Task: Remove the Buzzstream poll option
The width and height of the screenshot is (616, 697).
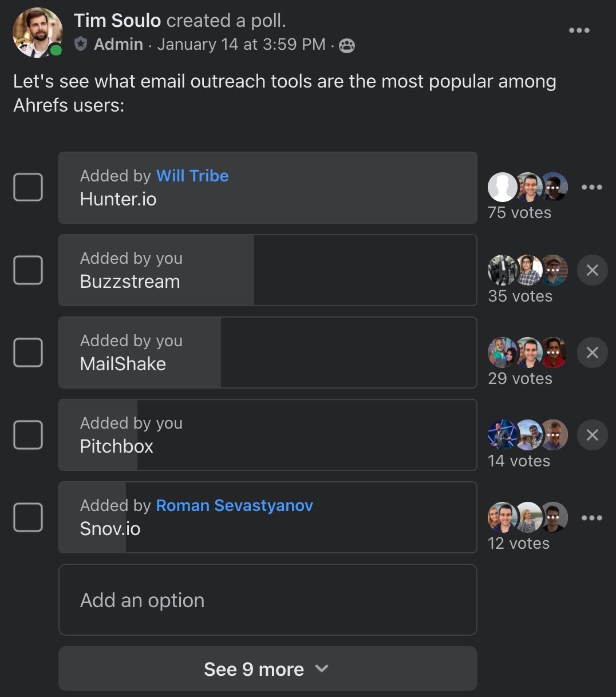Action: pyautogui.click(x=592, y=270)
